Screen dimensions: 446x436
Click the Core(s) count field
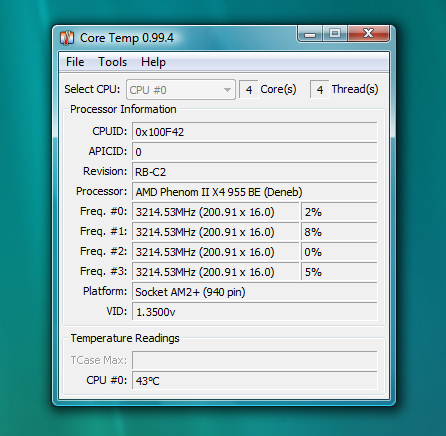(249, 90)
